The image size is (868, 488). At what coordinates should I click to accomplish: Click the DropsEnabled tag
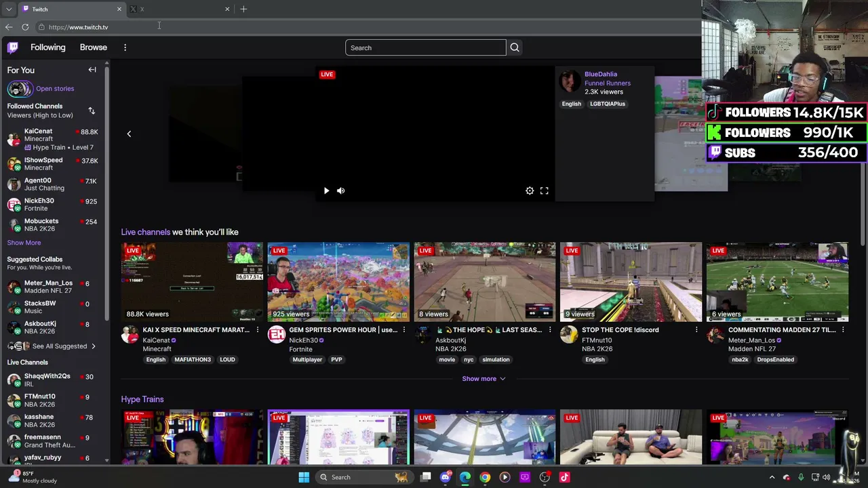775,360
